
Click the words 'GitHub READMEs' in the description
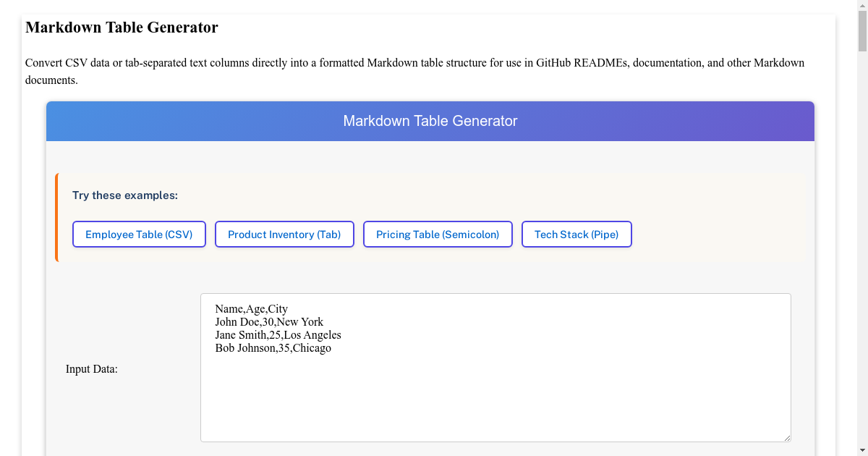582,63
